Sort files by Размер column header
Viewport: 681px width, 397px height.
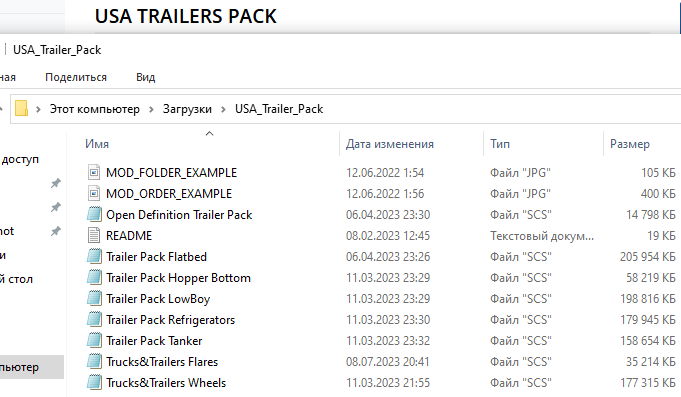point(630,144)
